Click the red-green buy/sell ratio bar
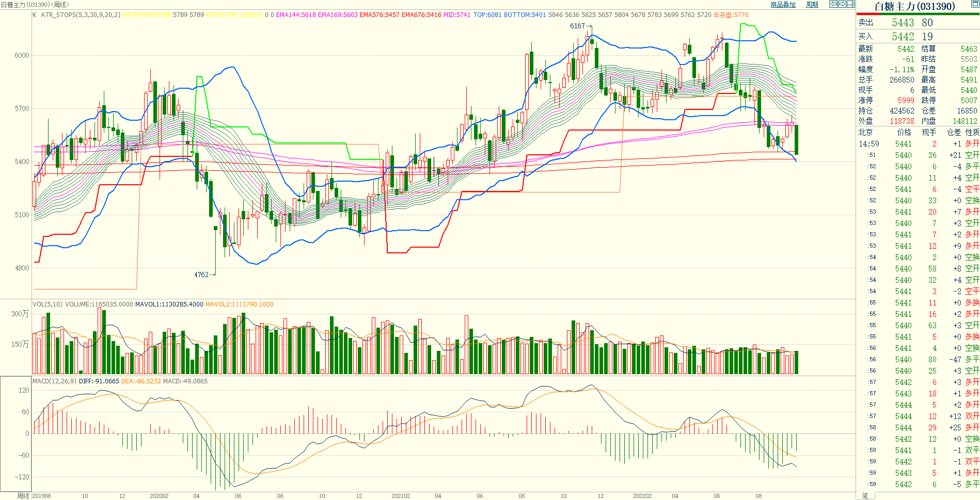 (x=918, y=14)
